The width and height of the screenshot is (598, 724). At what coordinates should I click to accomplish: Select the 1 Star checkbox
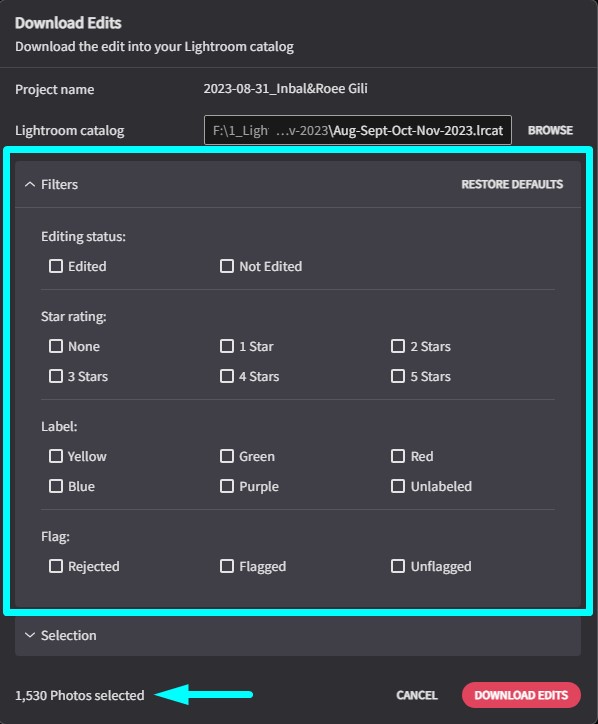227,346
